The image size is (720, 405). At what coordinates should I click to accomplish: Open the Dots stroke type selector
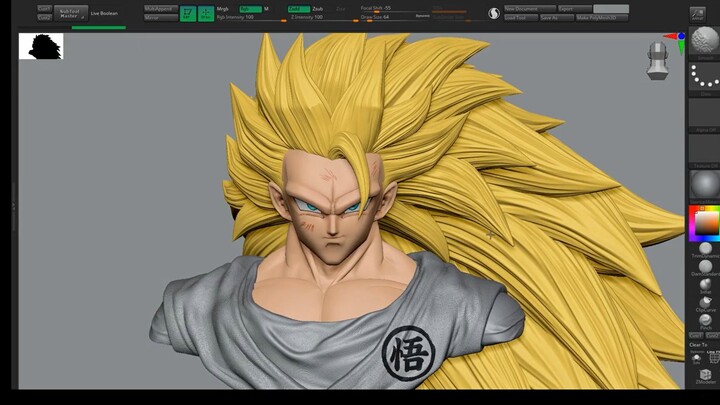pyautogui.click(x=706, y=77)
